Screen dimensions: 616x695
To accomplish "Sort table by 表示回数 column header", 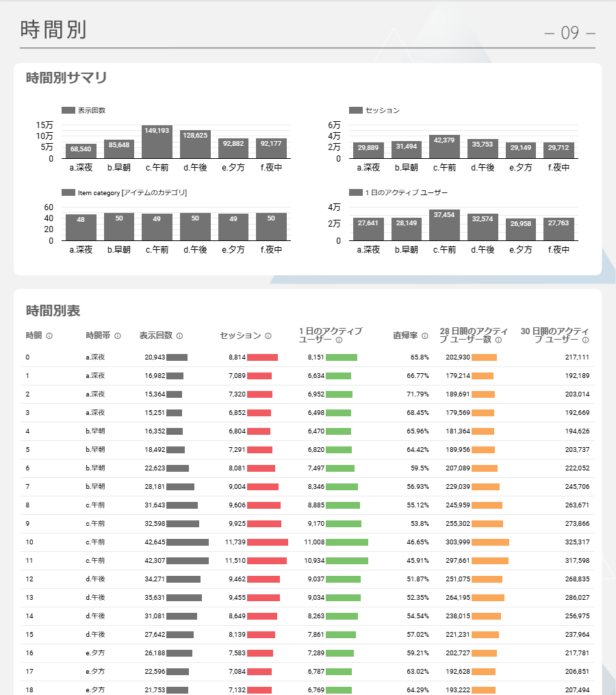I will point(155,336).
